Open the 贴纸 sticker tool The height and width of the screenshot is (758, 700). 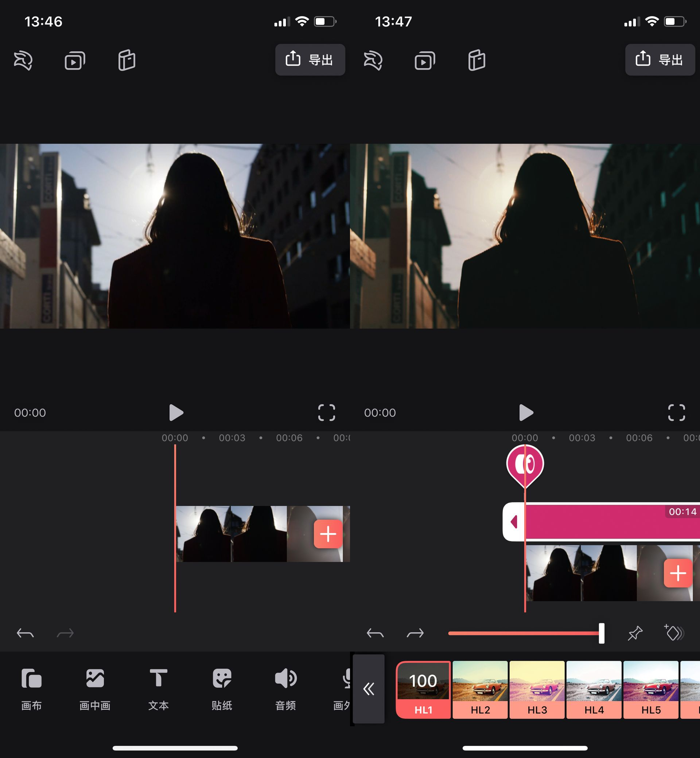tap(222, 688)
